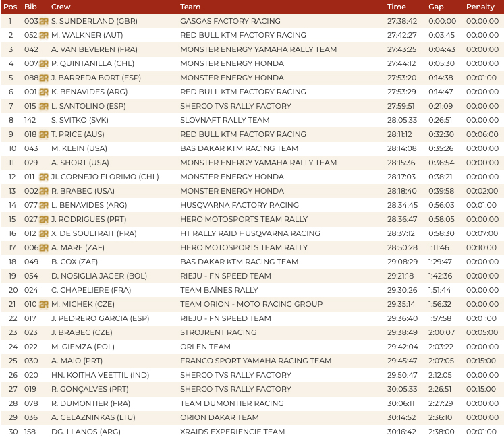Image resolution: width=504 pixels, height=439 pixels.
Task: Click the 2R badge beside L. BENAVIDES
Action: (44, 205)
